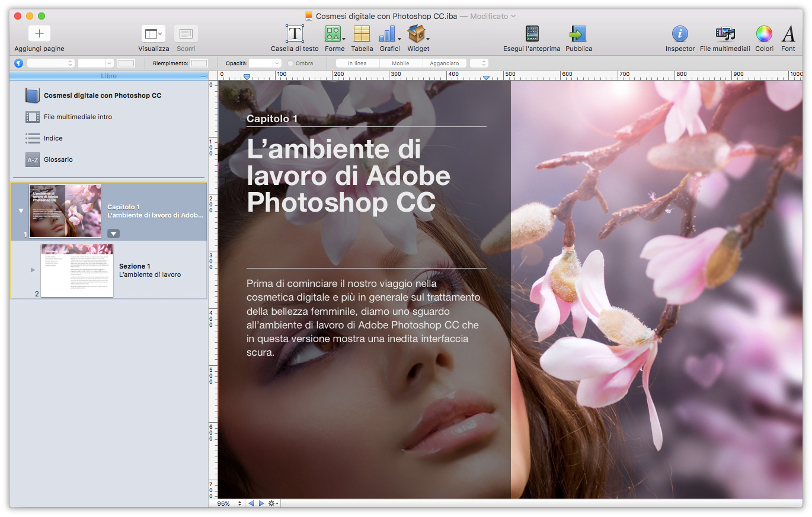Viewport: 812px width, 517px height.
Task: Open the 96% zoom level popup
Action: 228,503
